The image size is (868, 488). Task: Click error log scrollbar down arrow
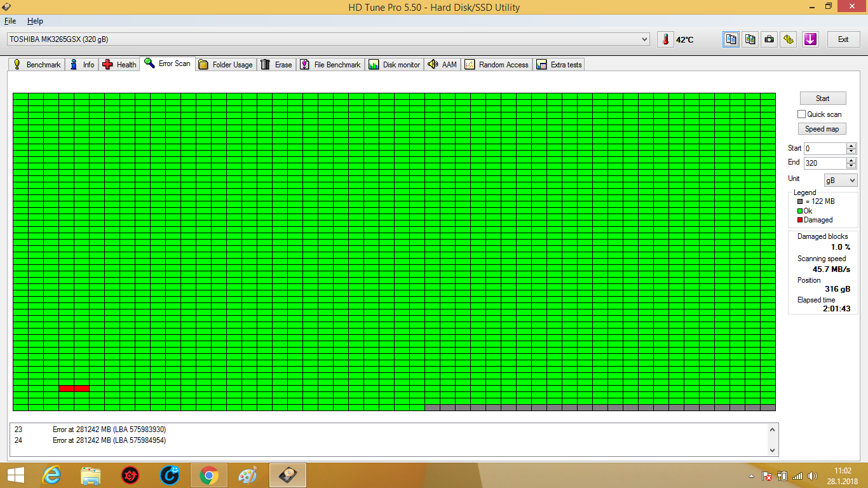tap(773, 450)
